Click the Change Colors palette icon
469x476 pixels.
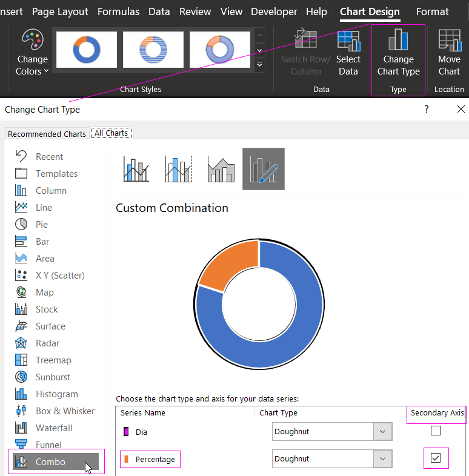click(32, 41)
